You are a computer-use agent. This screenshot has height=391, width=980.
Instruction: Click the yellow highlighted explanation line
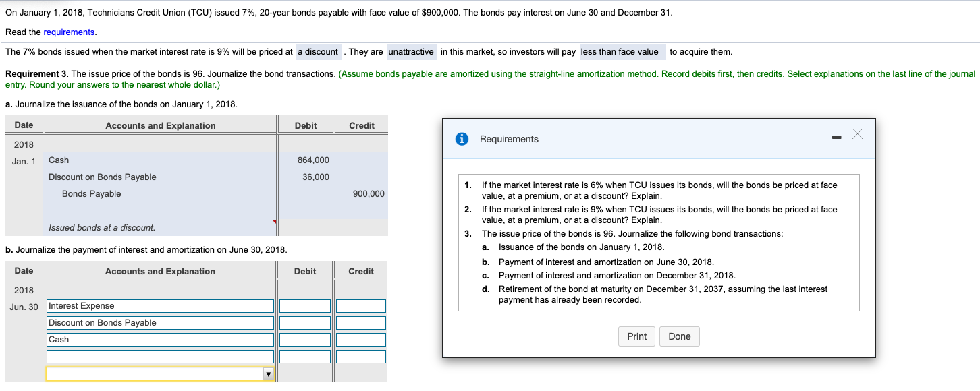point(155,373)
